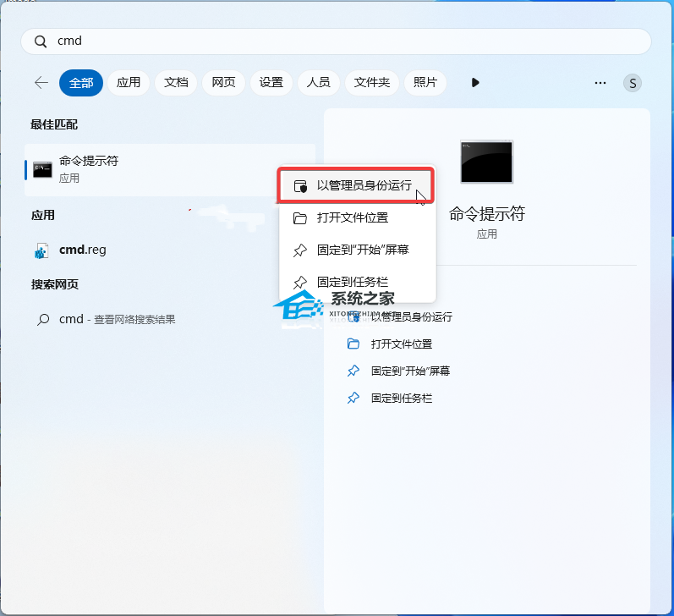Click 固定到"开始"屏幕 in preview pane
Screen dimensions: 674x616
point(410,371)
